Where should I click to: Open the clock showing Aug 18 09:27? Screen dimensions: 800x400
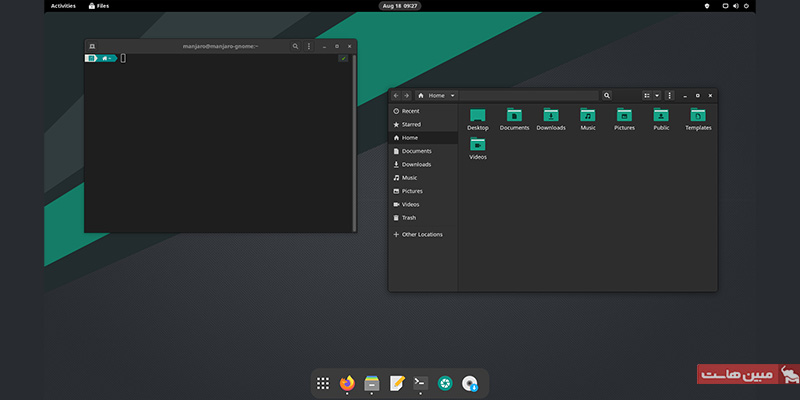(400, 5)
